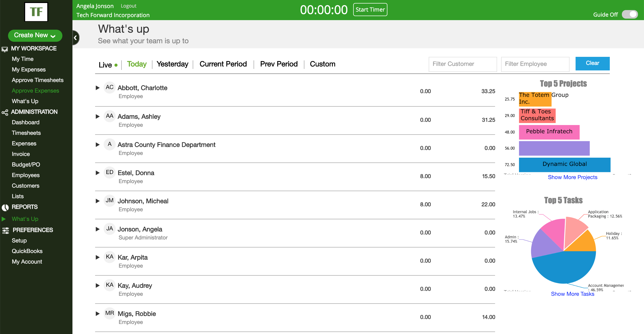
Task: Click the My Expenses sidebar icon
Action: (x=28, y=69)
